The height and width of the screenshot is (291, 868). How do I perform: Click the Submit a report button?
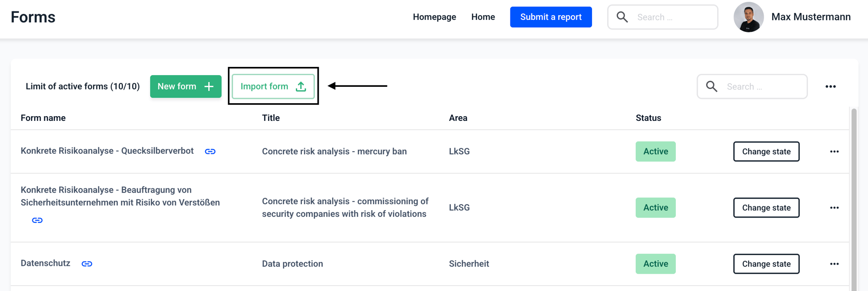(551, 17)
